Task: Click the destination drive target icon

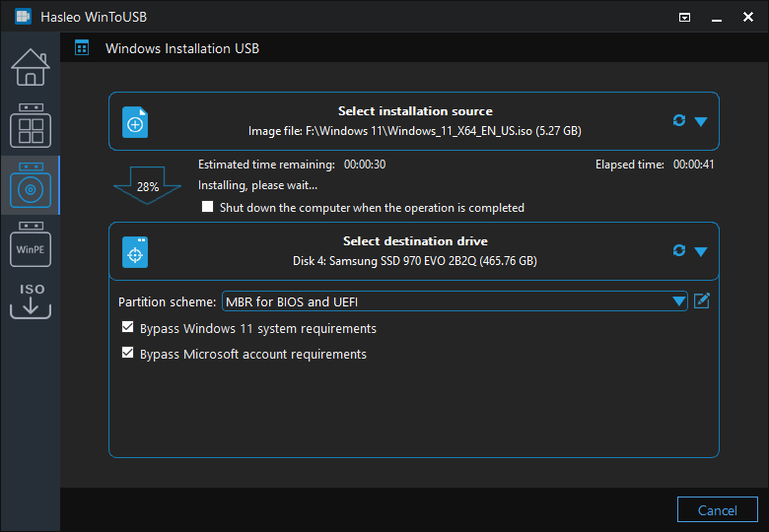Action: tap(135, 252)
